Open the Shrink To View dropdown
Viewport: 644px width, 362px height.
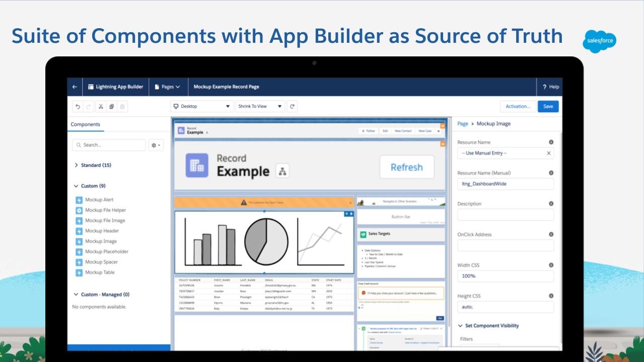(260, 107)
